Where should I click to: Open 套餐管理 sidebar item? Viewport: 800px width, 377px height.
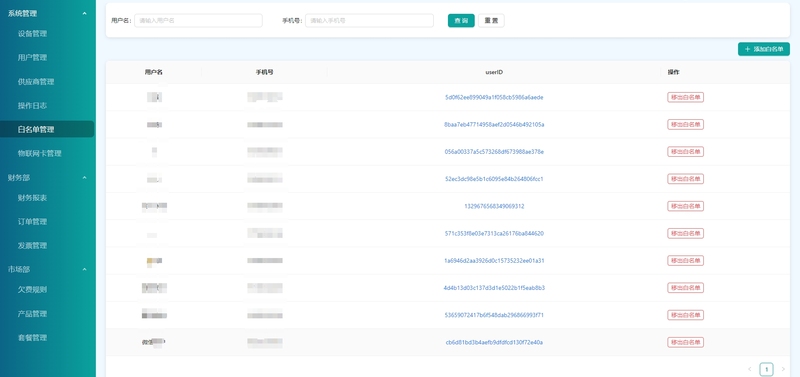33,338
